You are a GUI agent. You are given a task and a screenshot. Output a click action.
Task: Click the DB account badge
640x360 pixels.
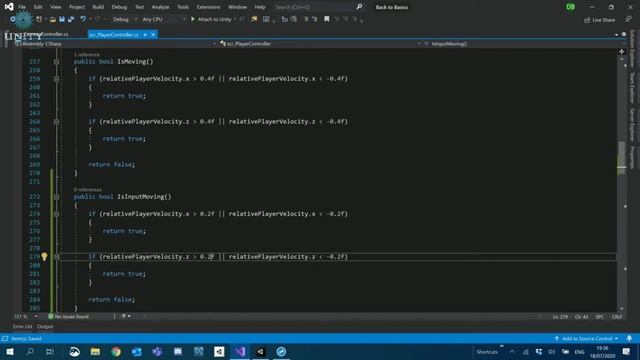point(570,7)
